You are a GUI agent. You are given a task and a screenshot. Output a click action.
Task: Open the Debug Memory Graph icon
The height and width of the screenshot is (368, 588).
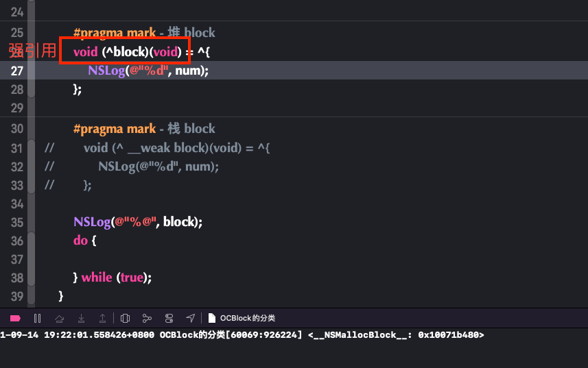point(147,318)
